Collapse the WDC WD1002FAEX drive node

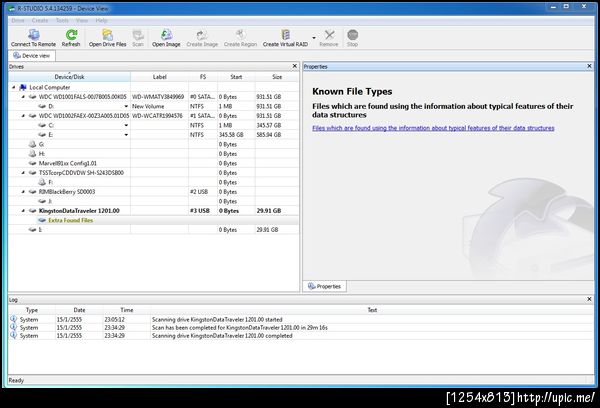23,116
